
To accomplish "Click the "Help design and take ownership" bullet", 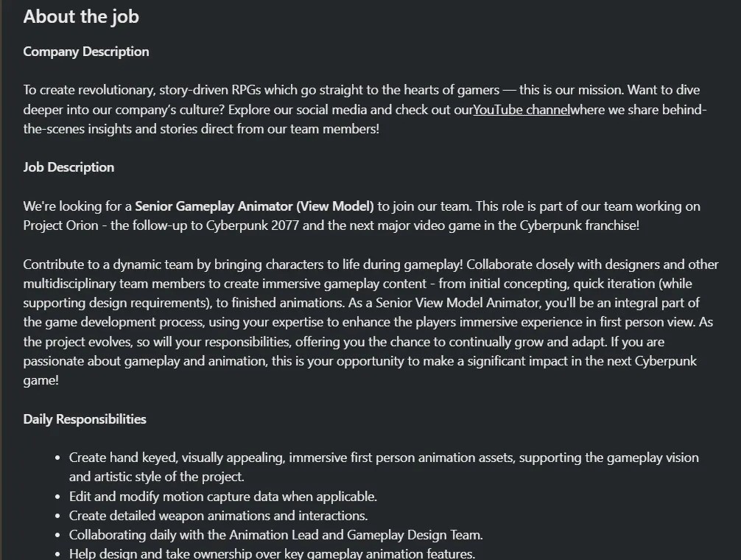I will [272, 553].
